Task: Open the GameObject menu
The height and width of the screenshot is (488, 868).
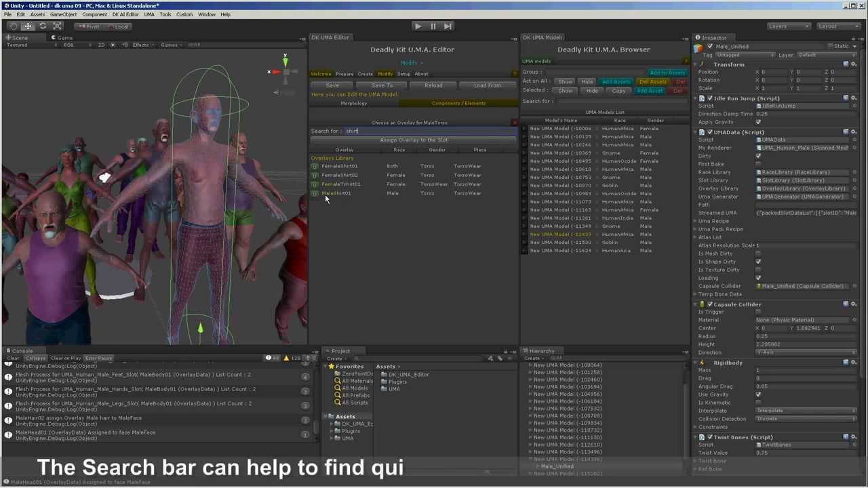Action: pyautogui.click(x=64, y=14)
